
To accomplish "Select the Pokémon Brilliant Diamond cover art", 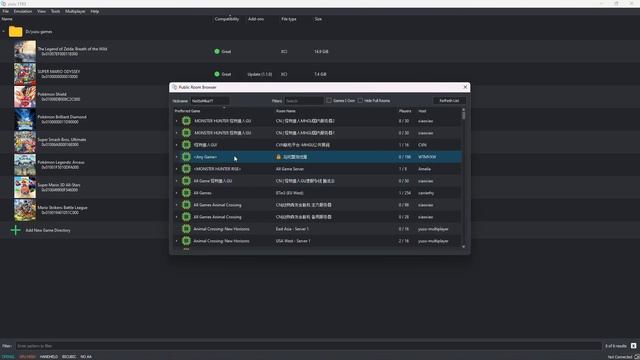I will [x=25, y=119].
